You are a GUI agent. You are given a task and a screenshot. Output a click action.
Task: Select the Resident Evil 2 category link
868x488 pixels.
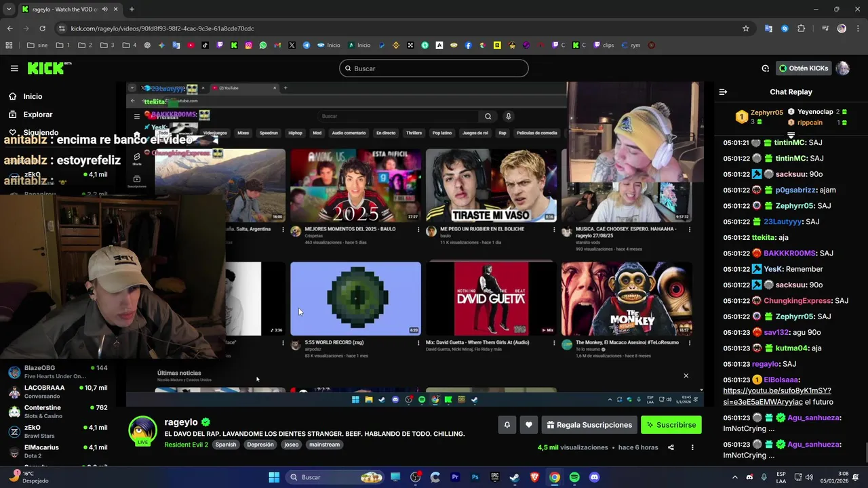point(186,445)
